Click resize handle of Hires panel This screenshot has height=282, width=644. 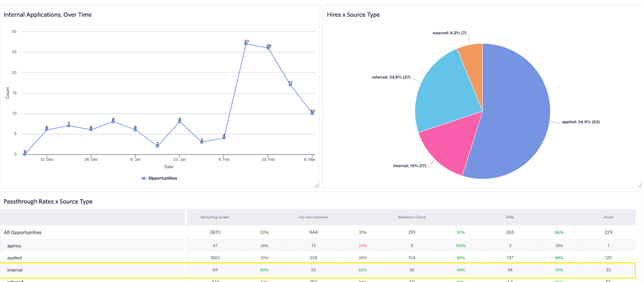[639, 185]
